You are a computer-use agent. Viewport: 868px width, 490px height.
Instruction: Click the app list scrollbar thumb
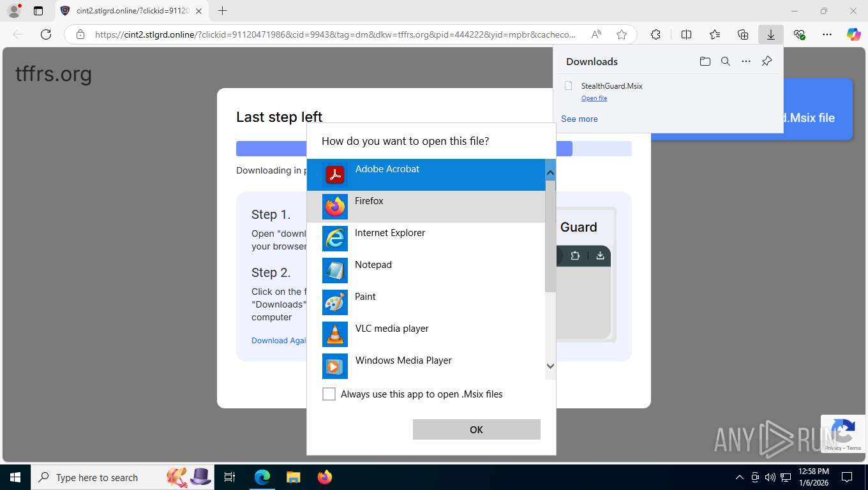click(x=550, y=236)
